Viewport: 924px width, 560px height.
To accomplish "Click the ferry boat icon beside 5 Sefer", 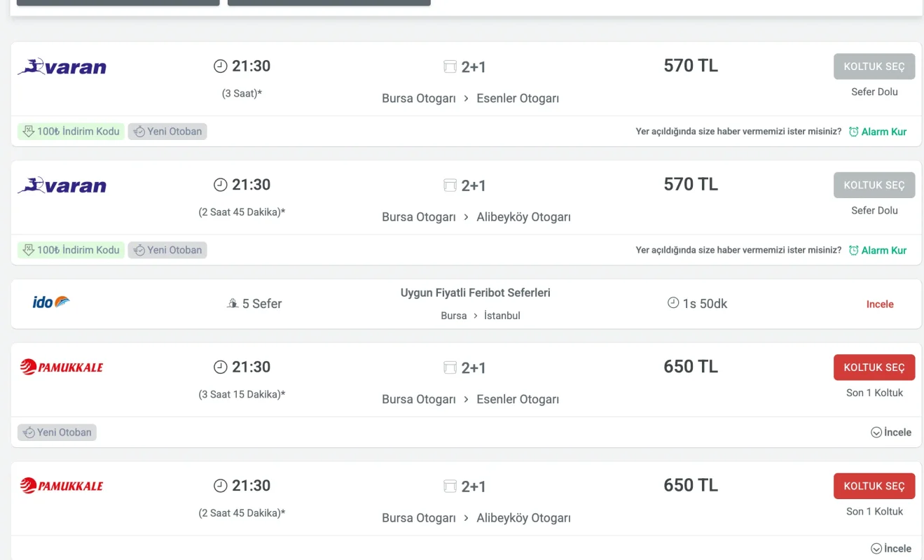I will click(x=233, y=304).
